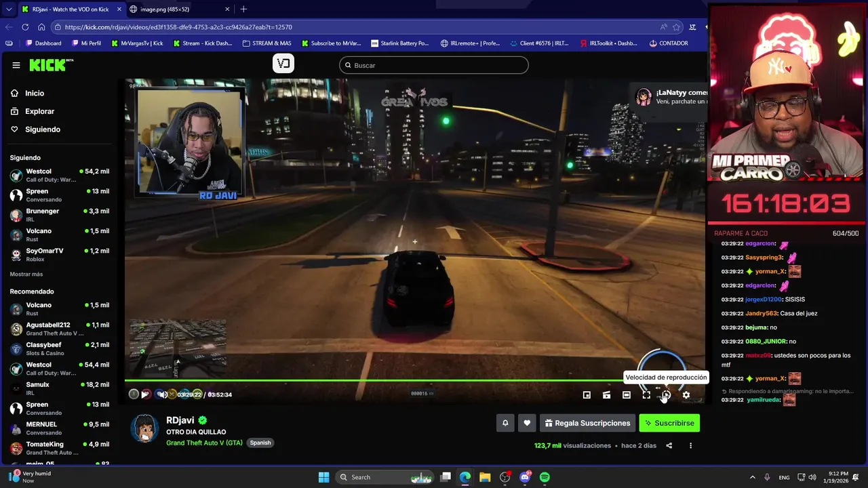
Task: Open STREAM & MAS bookmarks folder
Action: pyautogui.click(x=267, y=43)
